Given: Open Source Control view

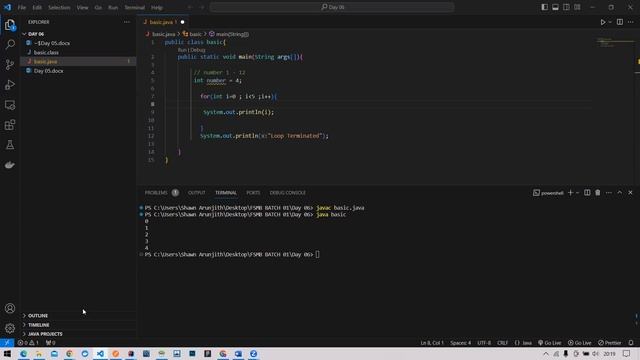Looking at the screenshot, I should point(10,64).
